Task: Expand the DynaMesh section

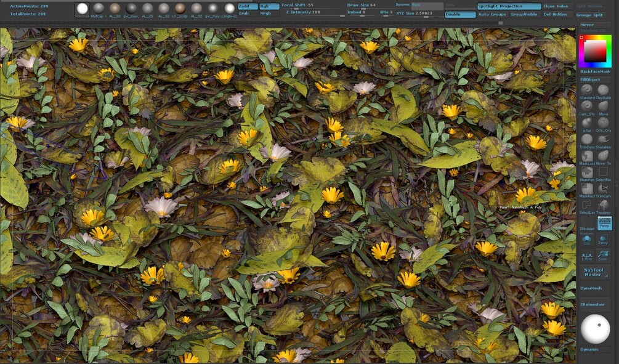Action: pos(591,288)
